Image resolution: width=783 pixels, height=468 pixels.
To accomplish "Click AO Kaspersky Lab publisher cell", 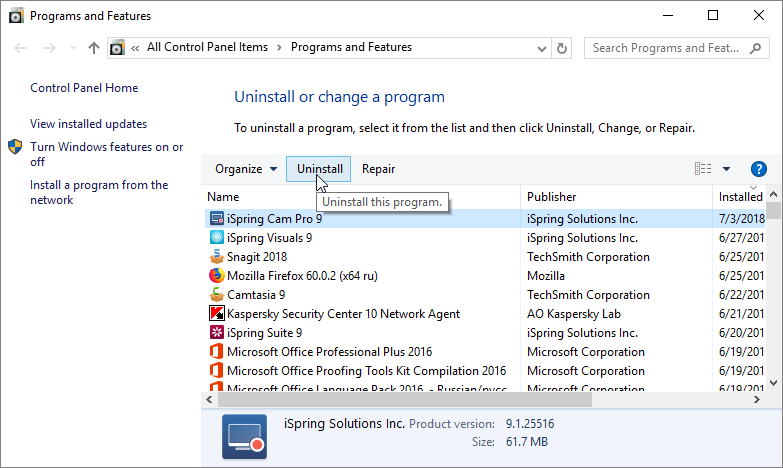I will (x=574, y=314).
